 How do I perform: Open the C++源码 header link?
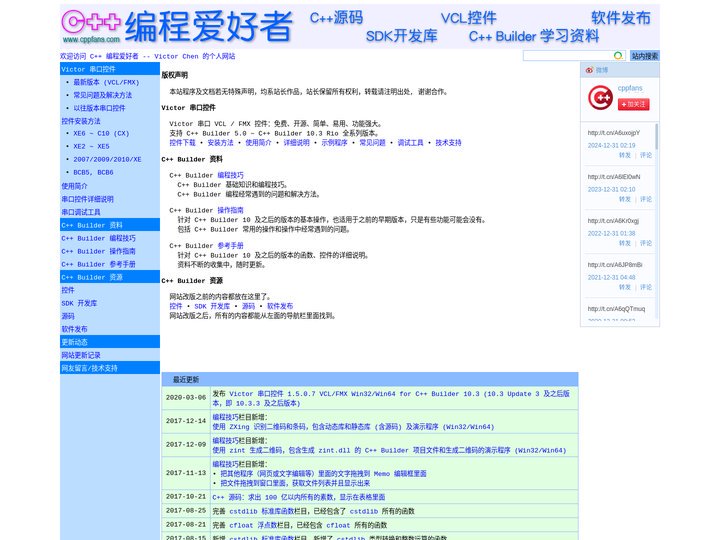(x=336, y=18)
